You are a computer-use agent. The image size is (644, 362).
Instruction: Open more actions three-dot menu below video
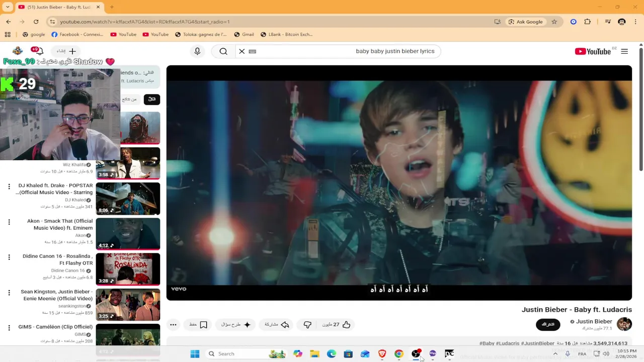coord(173,325)
